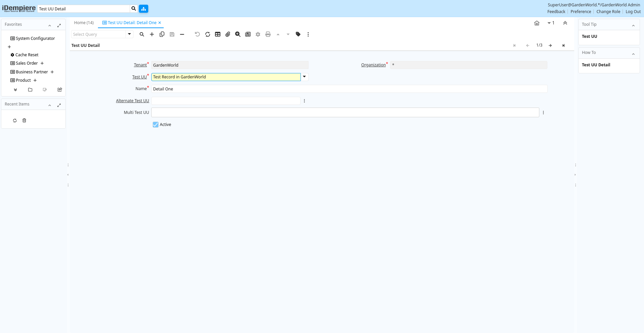Click the Print toolbar icon
The height and width of the screenshot is (333, 644).
[x=268, y=34]
